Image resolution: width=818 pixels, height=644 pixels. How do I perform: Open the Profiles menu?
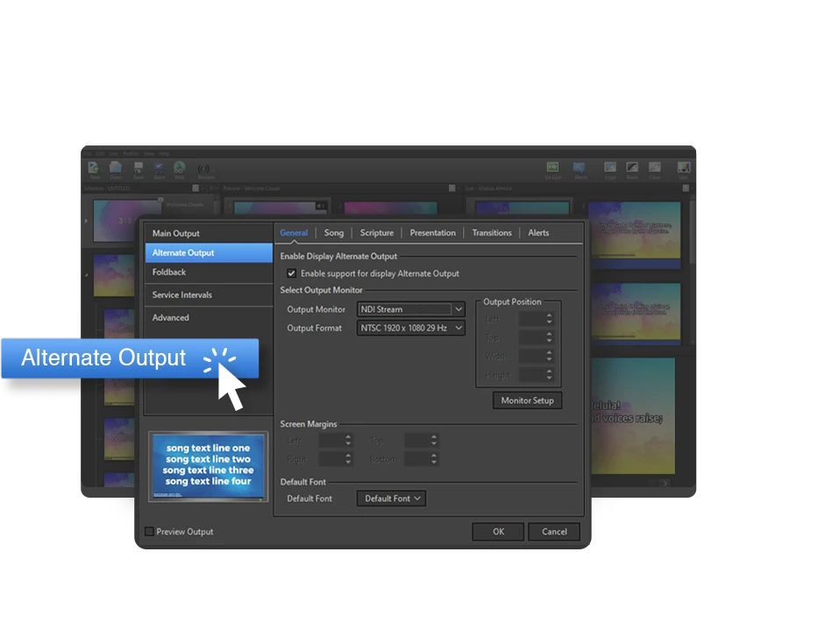coord(131,154)
